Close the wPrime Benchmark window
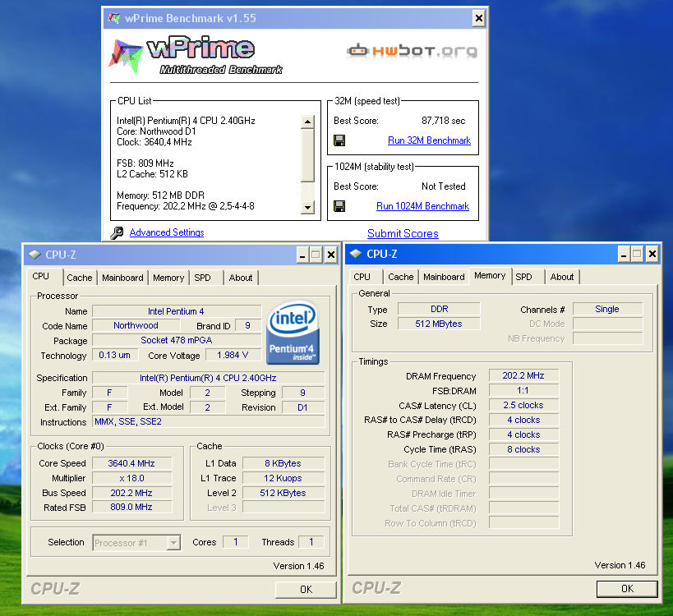This screenshot has width=673, height=616. click(x=478, y=18)
